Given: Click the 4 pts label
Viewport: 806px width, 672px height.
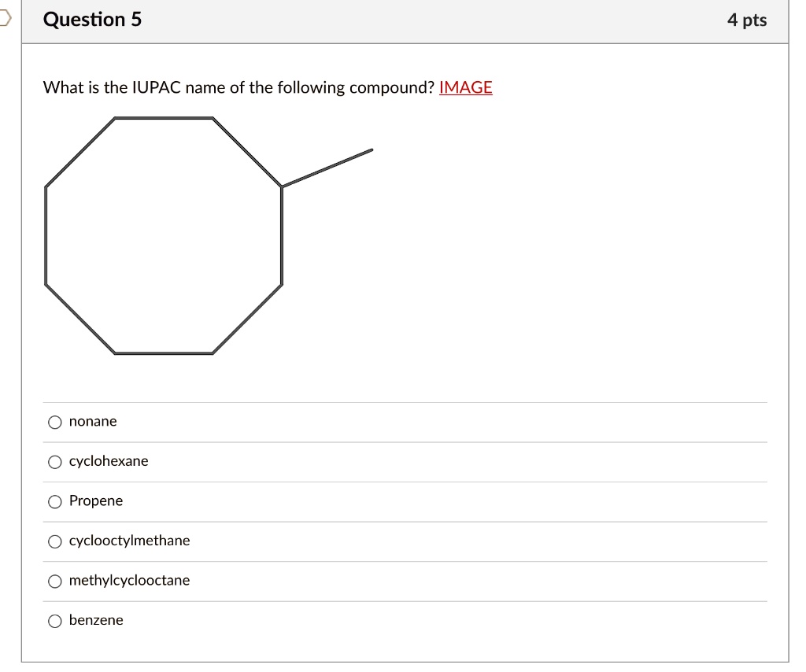Looking at the screenshot, I should [747, 20].
